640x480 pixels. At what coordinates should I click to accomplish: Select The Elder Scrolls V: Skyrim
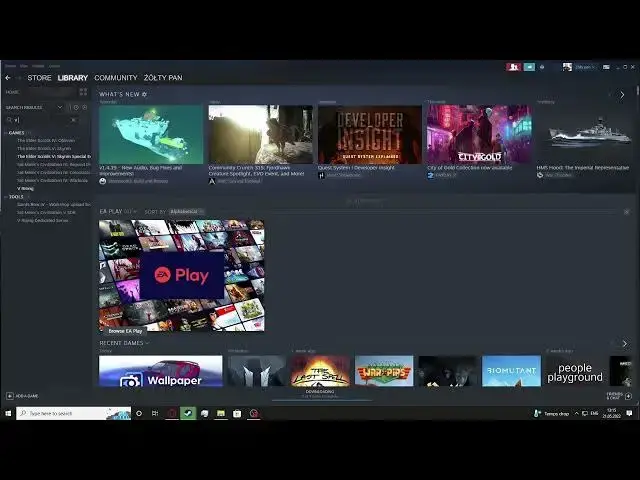(44, 149)
